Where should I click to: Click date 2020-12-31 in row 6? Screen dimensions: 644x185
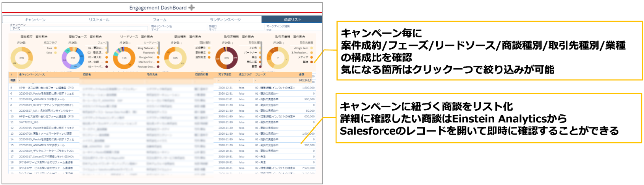[x=225, y=93]
